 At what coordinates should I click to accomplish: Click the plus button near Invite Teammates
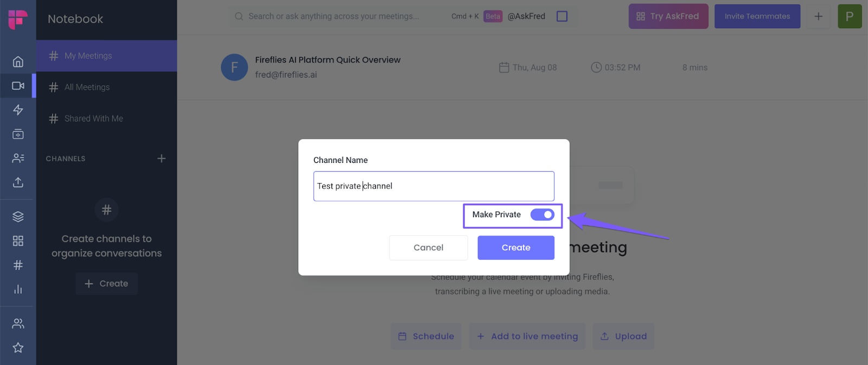point(818,16)
